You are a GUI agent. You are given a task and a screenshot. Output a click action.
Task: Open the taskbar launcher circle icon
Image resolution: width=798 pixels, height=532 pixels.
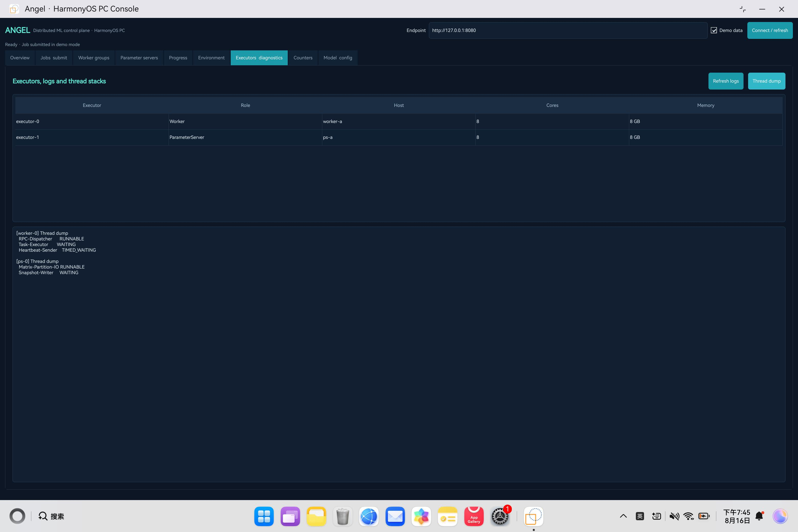click(17, 516)
